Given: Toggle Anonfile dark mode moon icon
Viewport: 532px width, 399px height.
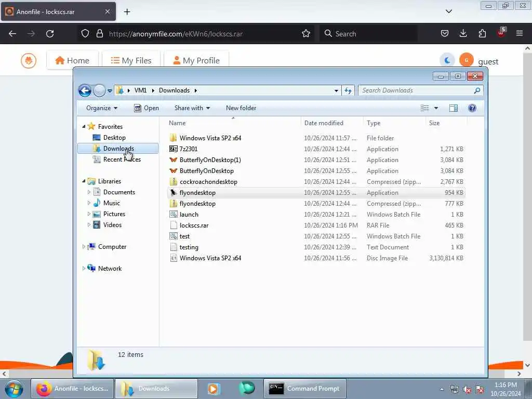Looking at the screenshot, I should (447, 60).
